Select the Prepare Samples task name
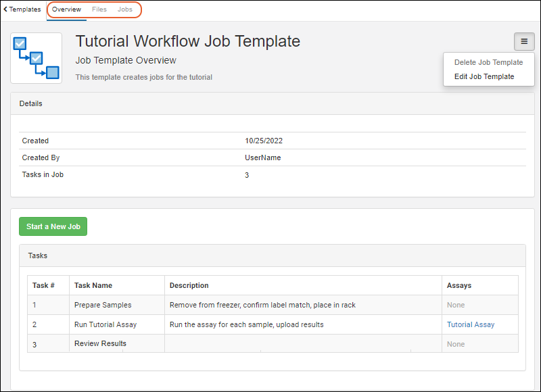Viewport: 541px width, 392px height. point(103,305)
